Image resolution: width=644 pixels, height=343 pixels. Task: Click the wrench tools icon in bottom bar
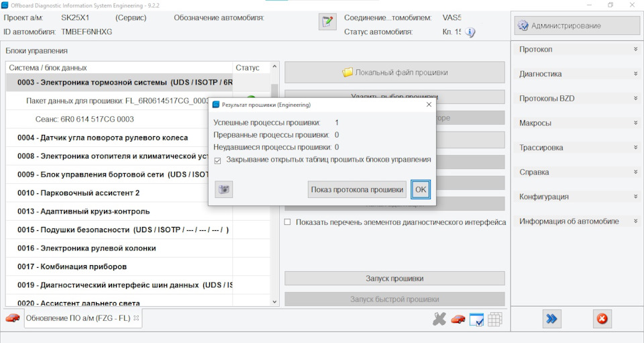tap(439, 319)
